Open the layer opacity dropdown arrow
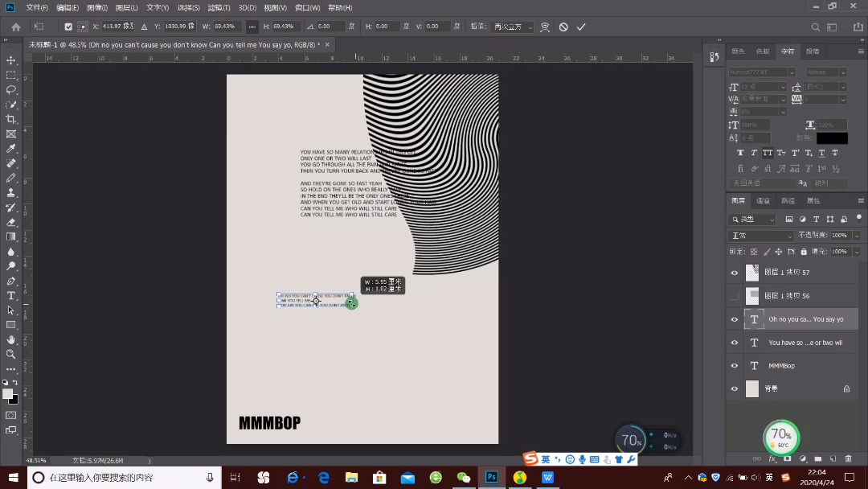Screen dimensions: 868x489 [857, 236]
